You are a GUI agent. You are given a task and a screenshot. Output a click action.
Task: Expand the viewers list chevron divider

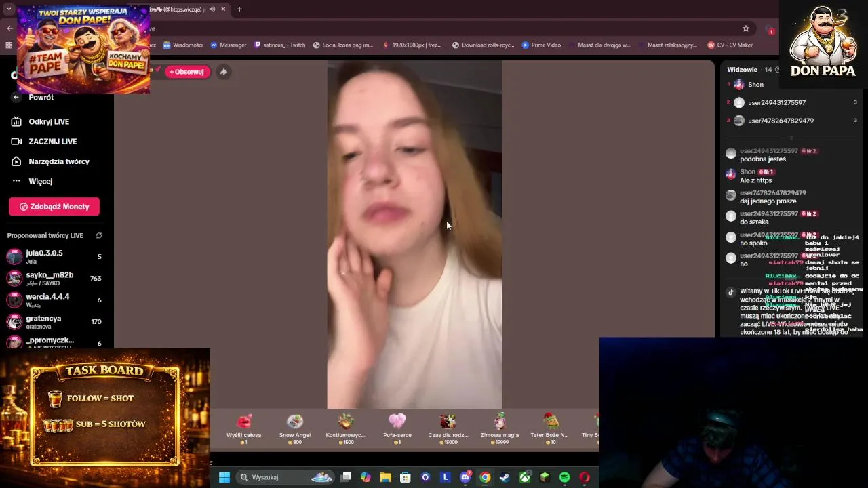pos(791,138)
